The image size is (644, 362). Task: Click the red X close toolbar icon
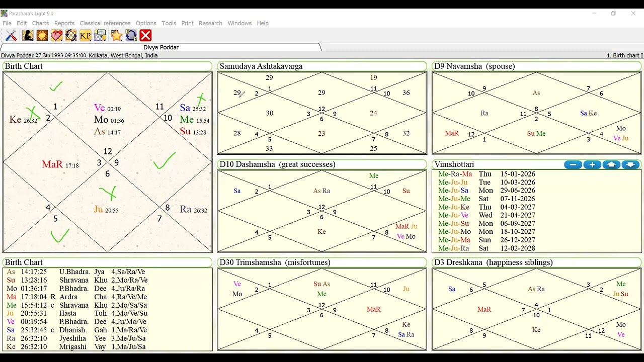(x=146, y=35)
